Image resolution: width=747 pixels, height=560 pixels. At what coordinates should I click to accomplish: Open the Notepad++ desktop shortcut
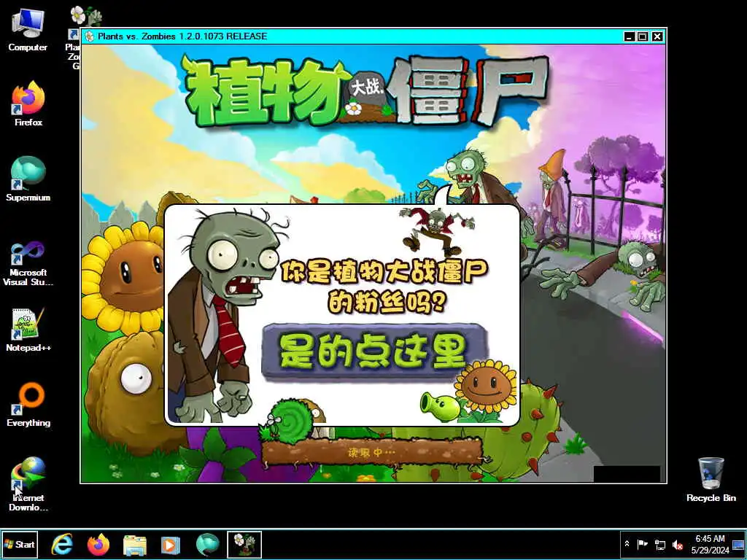(x=28, y=330)
